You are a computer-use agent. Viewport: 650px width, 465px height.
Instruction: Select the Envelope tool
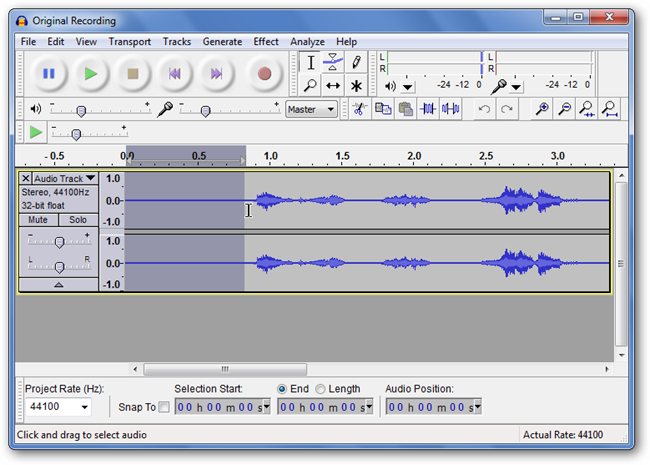(x=332, y=63)
